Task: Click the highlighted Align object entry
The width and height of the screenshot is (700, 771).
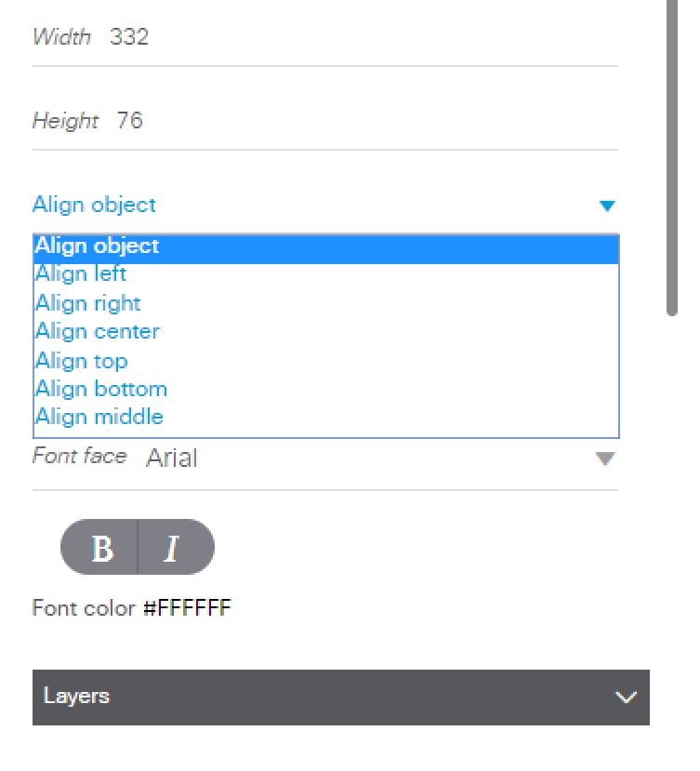Action: click(x=96, y=246)
